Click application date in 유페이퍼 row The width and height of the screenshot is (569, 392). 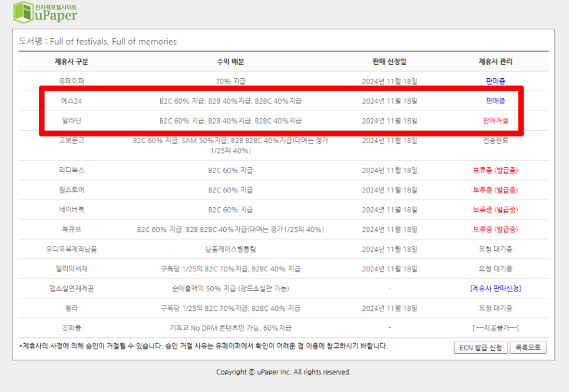389,81
